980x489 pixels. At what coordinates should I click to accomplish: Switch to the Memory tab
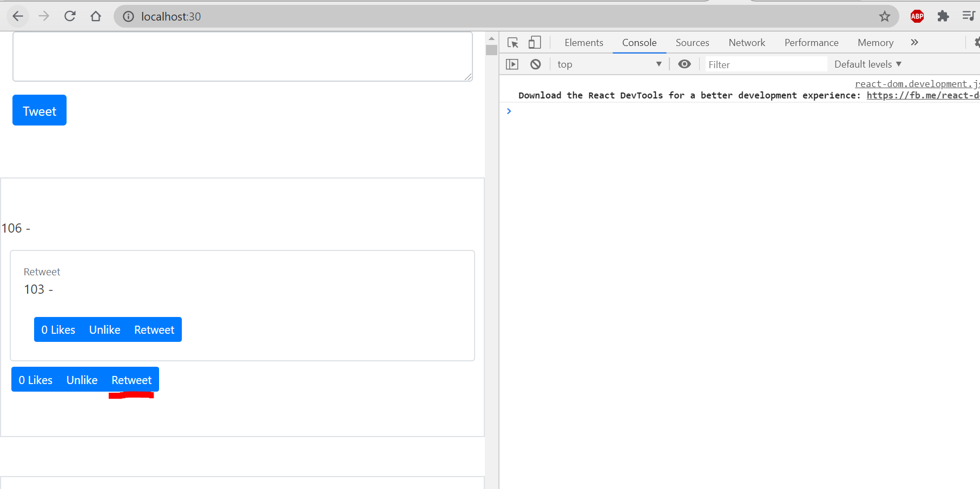pyautogui.click(x=875, y=43)
